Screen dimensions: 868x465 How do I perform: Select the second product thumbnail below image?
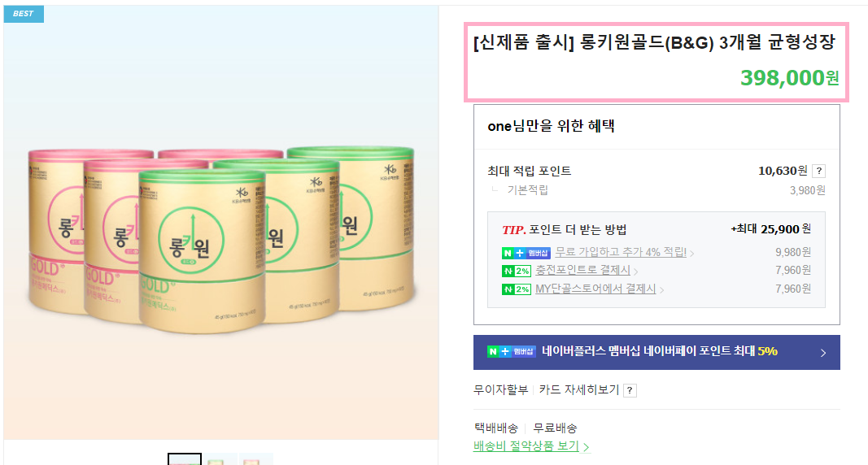[220, 459]
